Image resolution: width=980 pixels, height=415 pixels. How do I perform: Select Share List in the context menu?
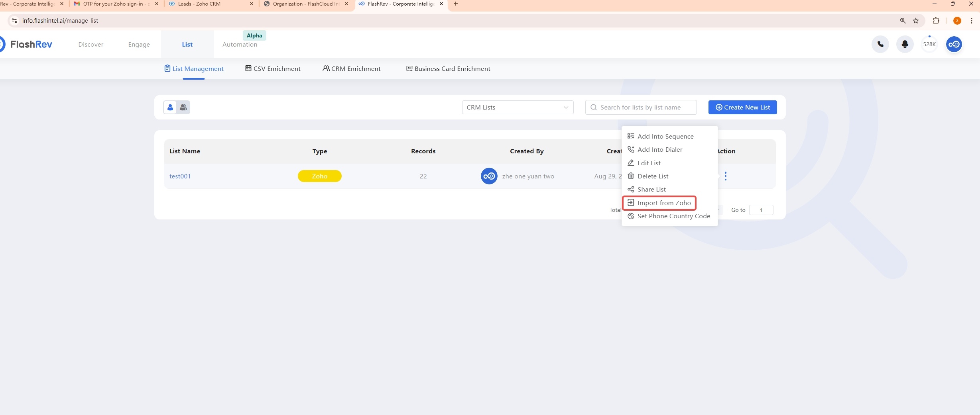point(647,189)
